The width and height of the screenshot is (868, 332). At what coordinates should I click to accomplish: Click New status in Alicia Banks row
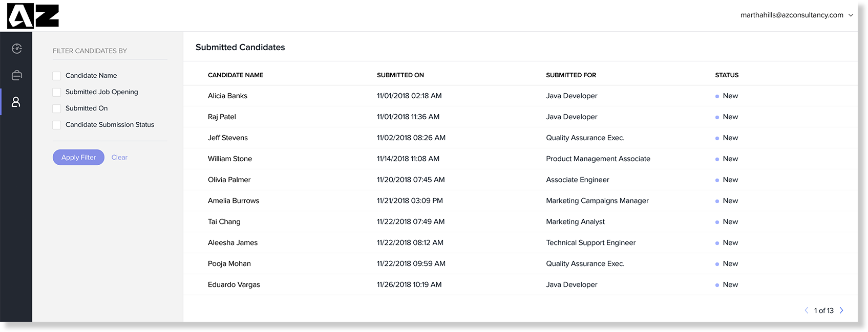point(727,96)
